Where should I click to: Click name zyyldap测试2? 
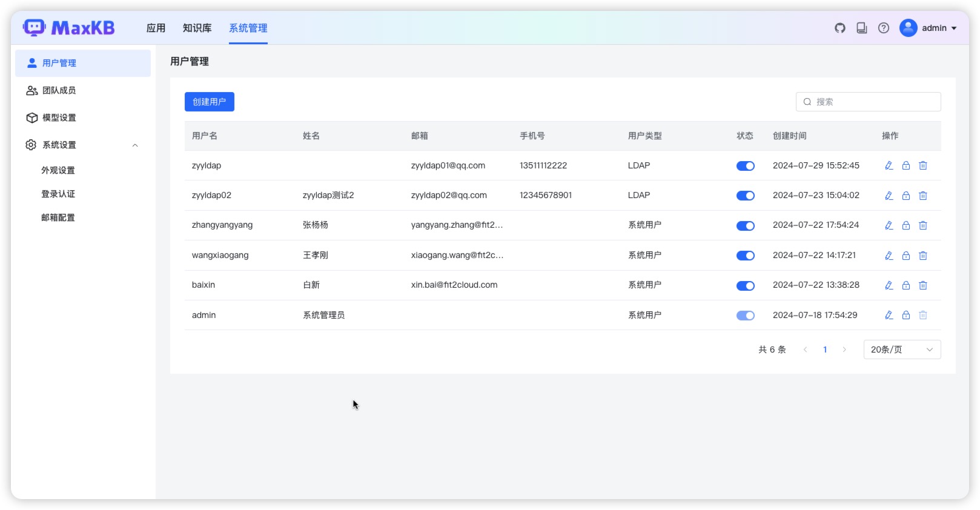click(x=328, y=195)
